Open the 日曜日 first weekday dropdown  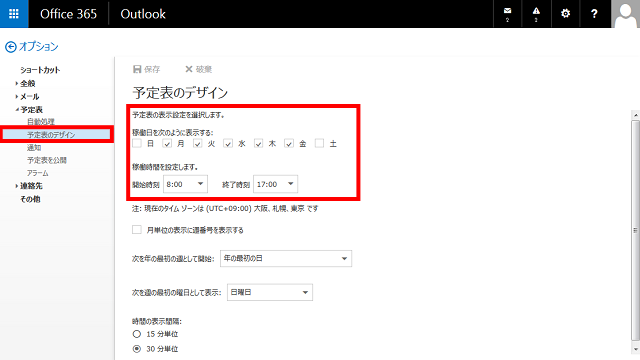coord(270,292)
